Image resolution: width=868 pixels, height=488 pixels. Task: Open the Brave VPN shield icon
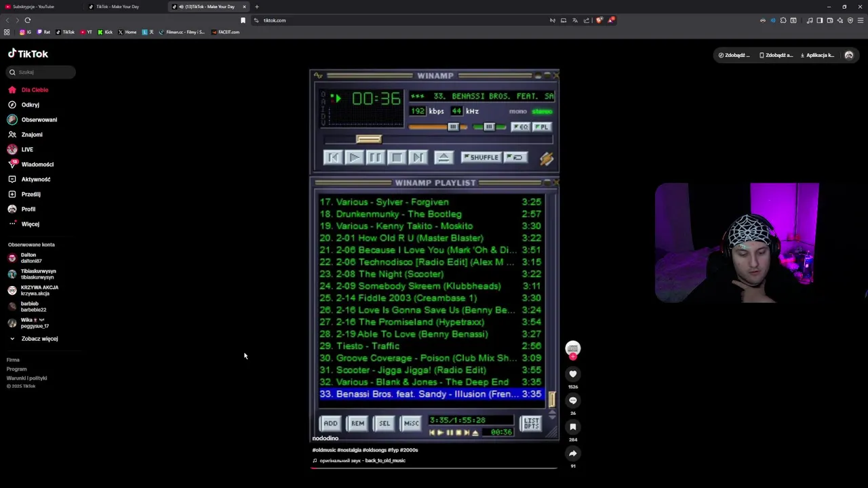pos(850,20)
